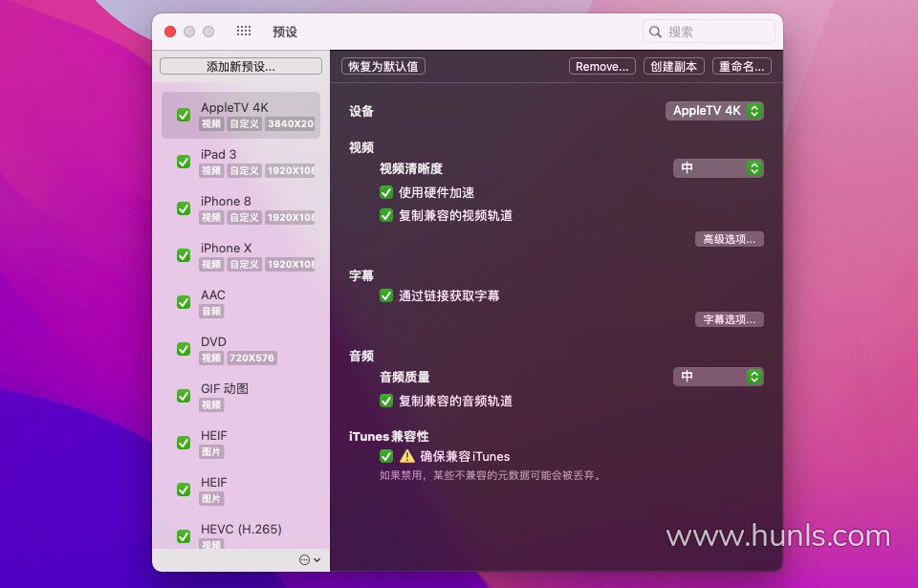Click the Remove... button
The image size is (918, 588).
point(601,66)
